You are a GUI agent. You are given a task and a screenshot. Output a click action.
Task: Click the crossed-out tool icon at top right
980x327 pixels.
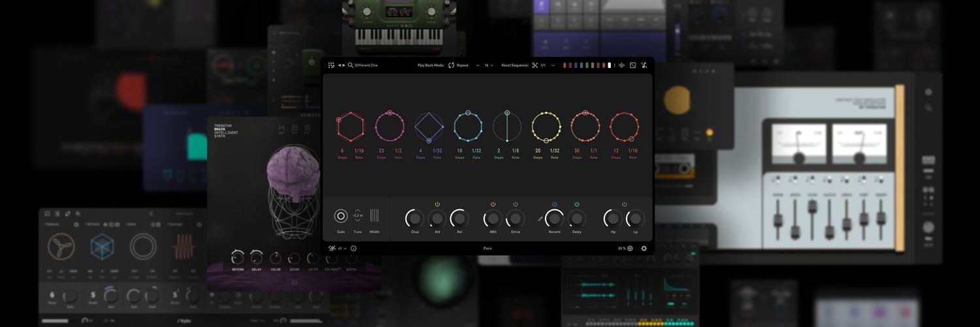click(x=644, y=65)
